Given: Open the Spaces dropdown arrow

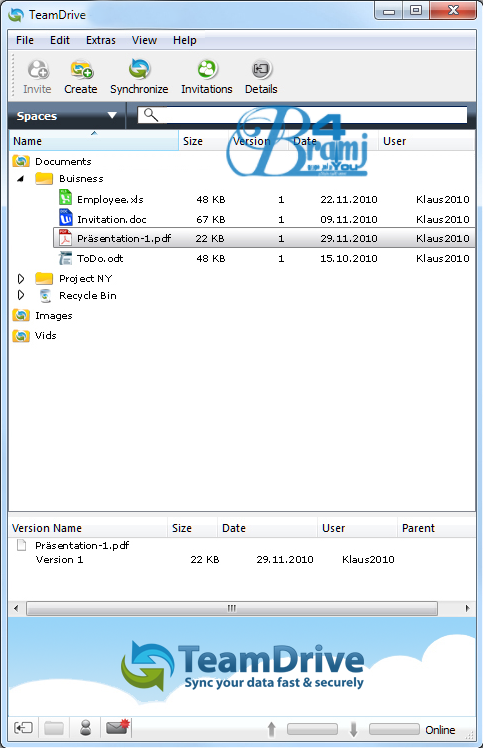Looking at the screenshot, I should pyautogui.click(x=112, y=115).
